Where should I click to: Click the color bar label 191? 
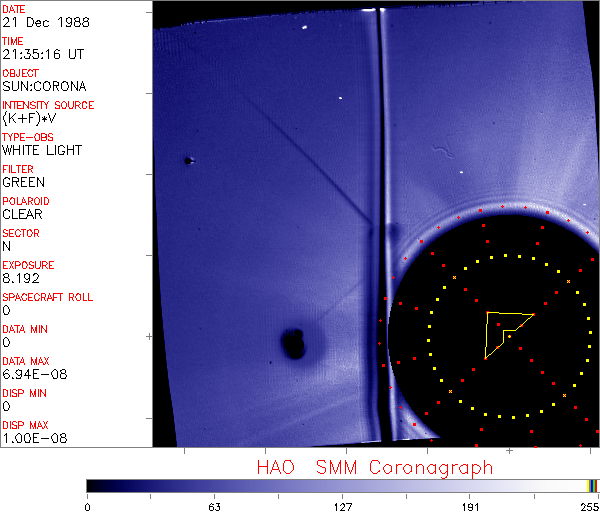tap(470, 505)
